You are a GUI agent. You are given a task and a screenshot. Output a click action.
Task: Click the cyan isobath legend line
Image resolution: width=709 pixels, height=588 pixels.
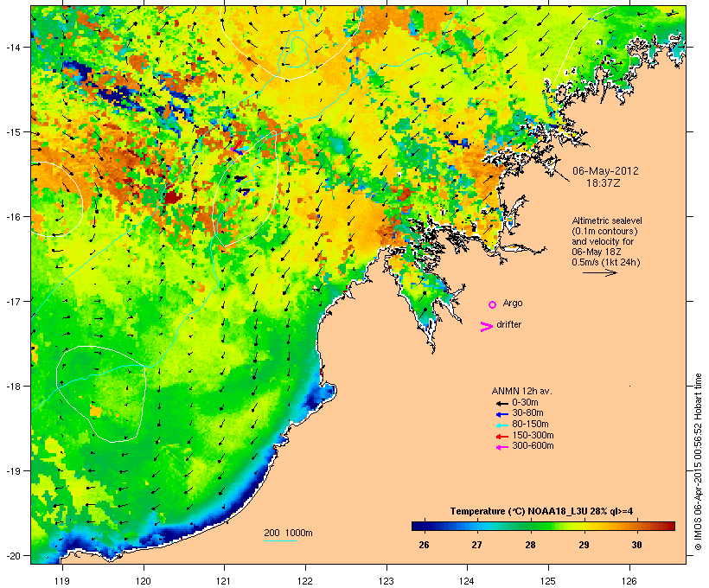point(280,541)
